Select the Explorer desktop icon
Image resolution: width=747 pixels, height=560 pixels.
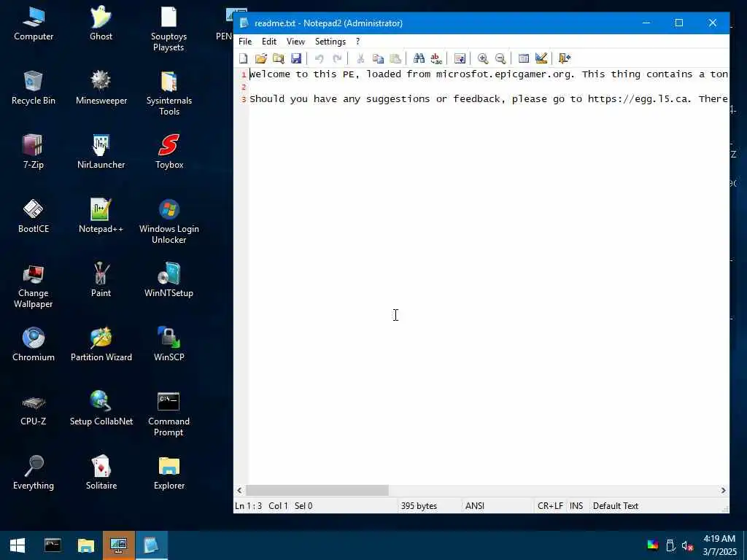click(x=169, y=472)
